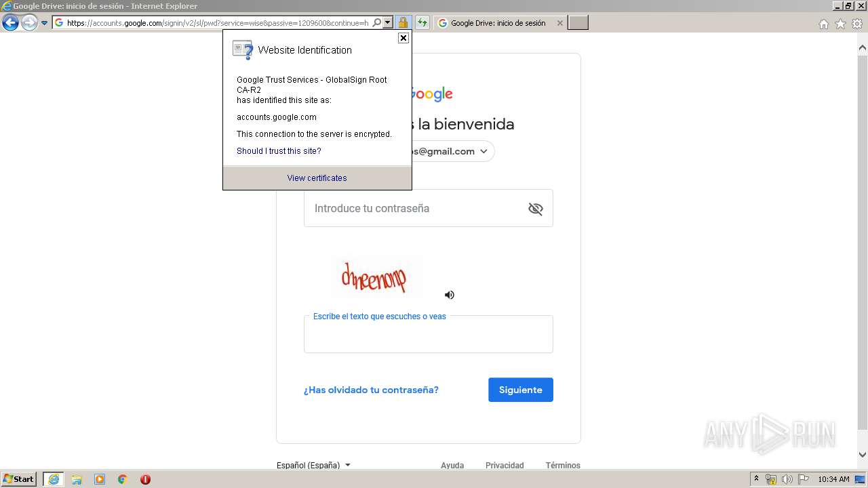Play the audio captcha speaker icon
This screenshot has height=488, width=868.
[450, 295]
